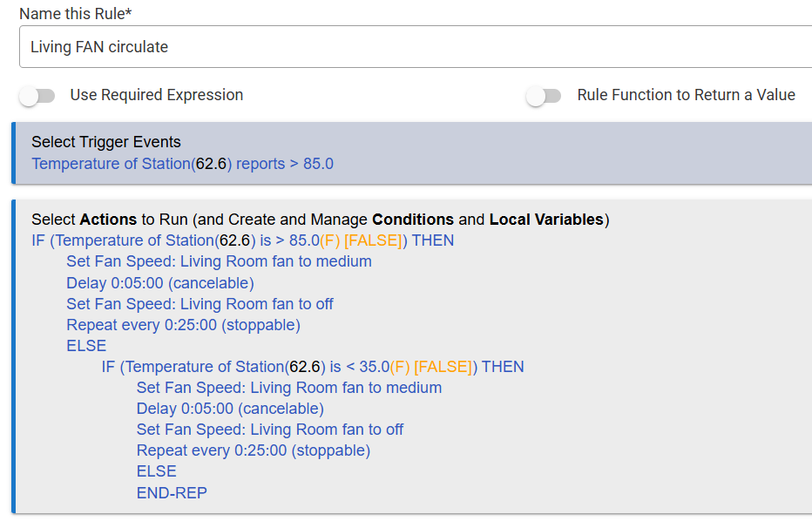Enable Rule Function to Return a Value
Screen dimensions: 812x528
544,96
